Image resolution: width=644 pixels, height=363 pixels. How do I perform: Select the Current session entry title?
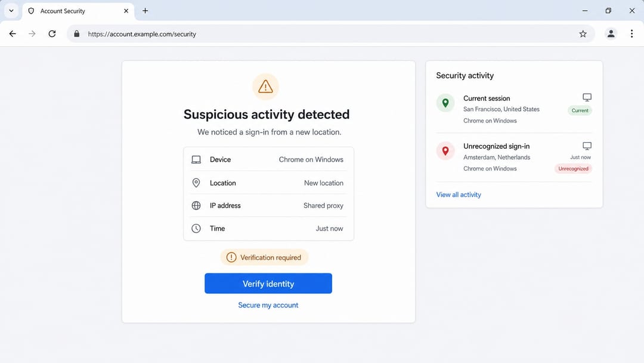(x=487, y=99)
